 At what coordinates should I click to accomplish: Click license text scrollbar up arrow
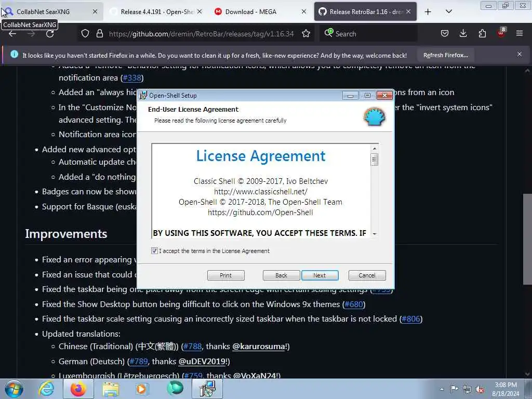click(375, 149)
